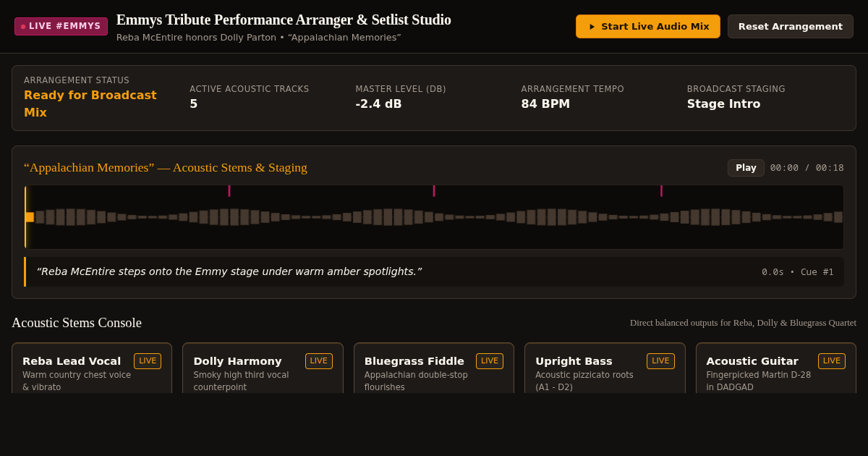Screen dimensions: 868x456
Task: Click Fingerpicked Martin D-28 description
Action: [x=759, y=381]
